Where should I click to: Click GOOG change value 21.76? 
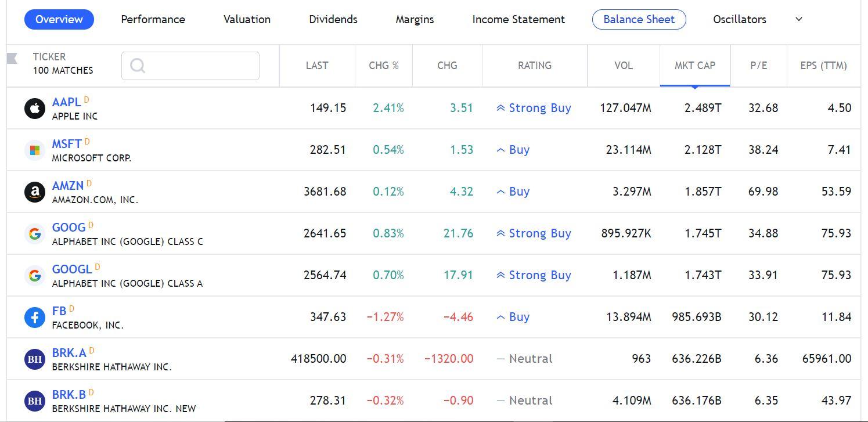click(458, 233)
